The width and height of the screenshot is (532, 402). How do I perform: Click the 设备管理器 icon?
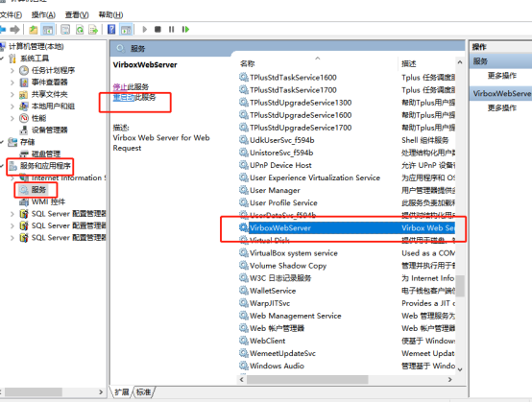pyautogui.click(x=24, y=130)
